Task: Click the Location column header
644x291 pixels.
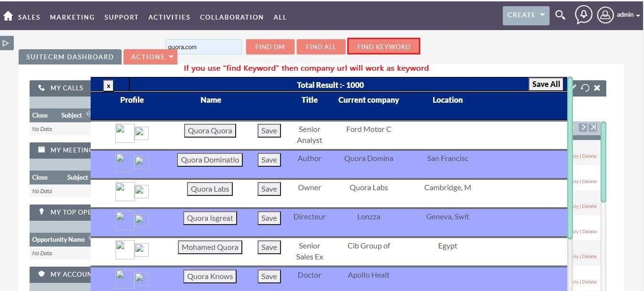Action: point(447,100)
